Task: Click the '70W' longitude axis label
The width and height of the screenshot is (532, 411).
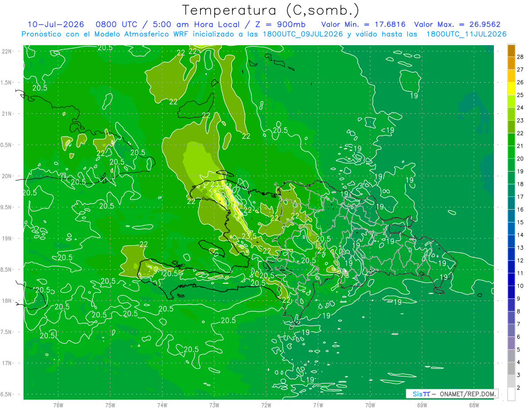Action: [x=370, y=405]
